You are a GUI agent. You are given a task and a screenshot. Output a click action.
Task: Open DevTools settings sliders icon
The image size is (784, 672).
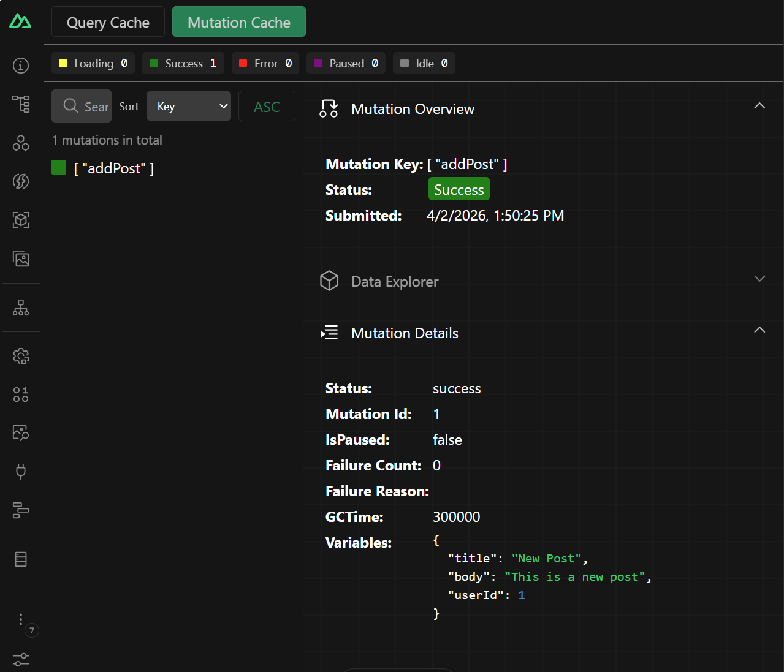point(21,659)
